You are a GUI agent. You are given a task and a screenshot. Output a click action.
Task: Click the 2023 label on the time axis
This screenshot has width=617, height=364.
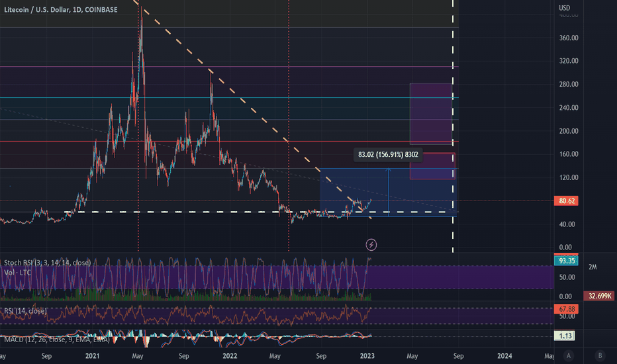[x=367, y=356]
